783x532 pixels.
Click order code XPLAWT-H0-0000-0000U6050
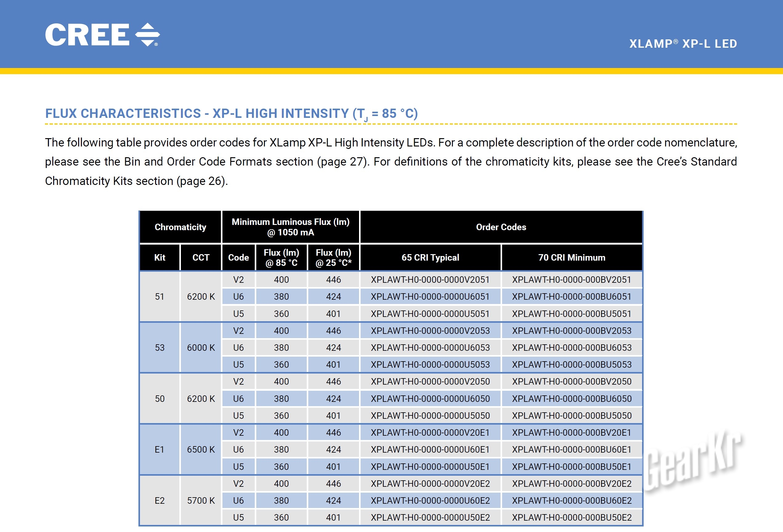coord(430,398)
